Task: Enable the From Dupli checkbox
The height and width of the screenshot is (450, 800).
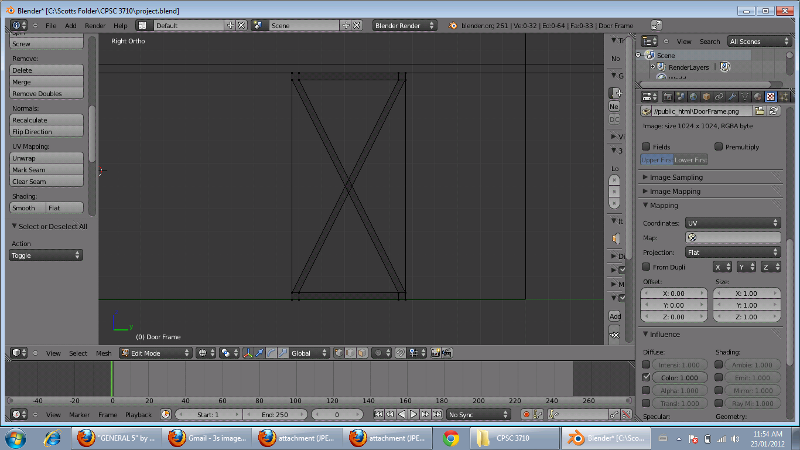Action: 646,267
